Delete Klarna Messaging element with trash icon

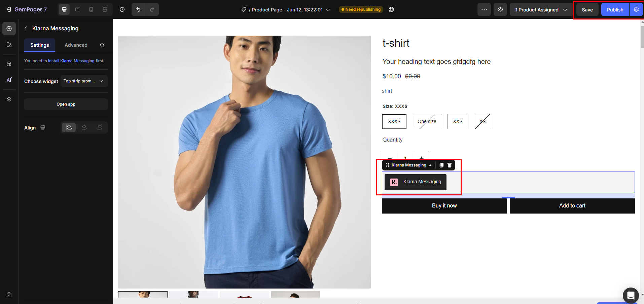450,165
